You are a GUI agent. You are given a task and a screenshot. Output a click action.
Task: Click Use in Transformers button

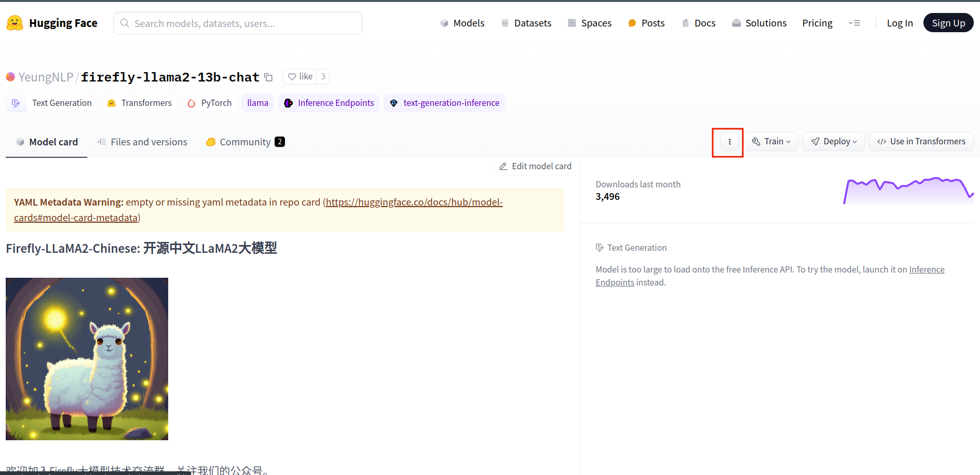pos(921,142)
